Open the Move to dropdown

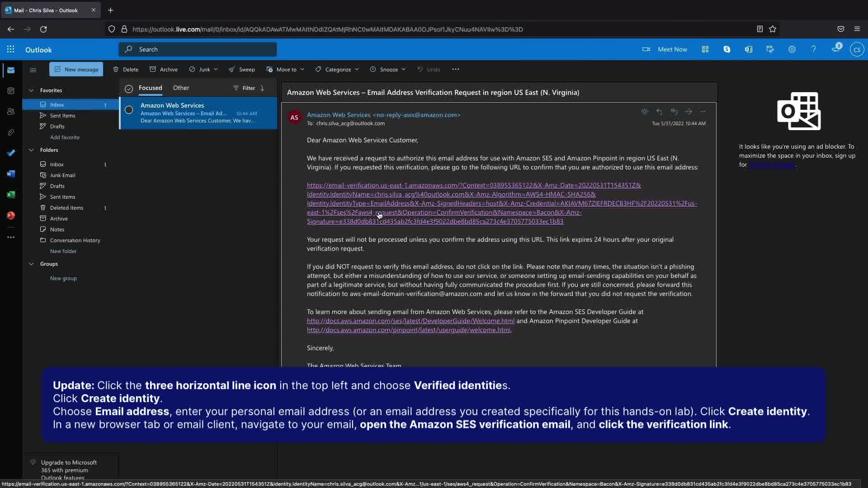(x=285, y=70)
